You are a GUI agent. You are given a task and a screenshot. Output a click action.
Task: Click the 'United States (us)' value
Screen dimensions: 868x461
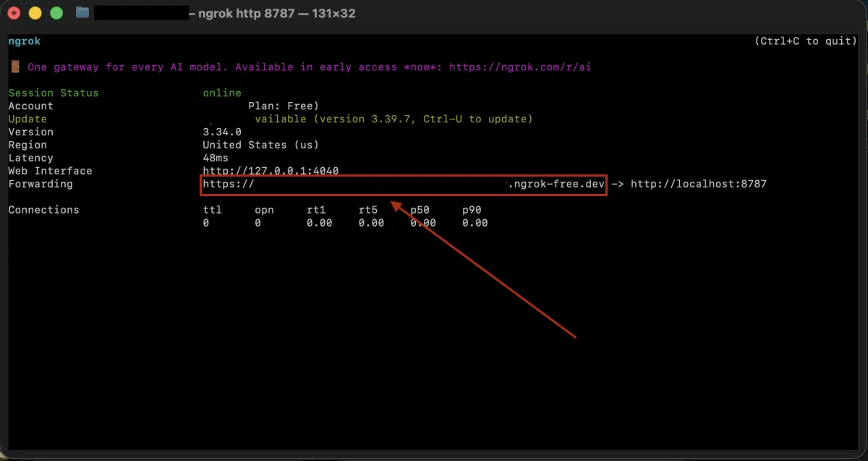[x=261, y=145]
